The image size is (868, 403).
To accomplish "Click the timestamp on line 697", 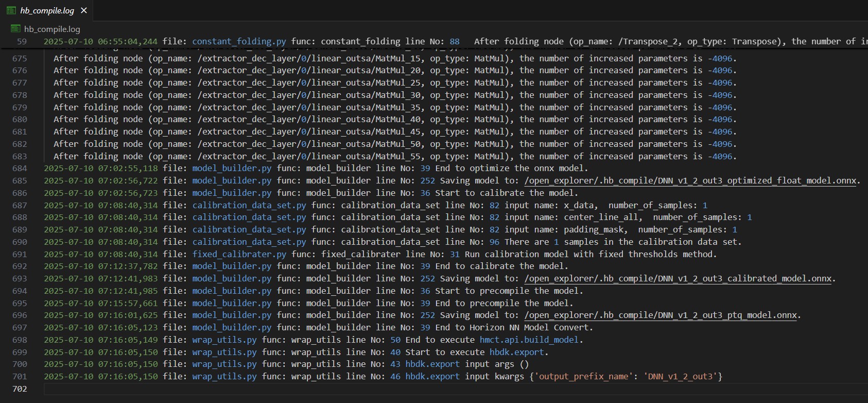I will pyautogui.click(x=100, y=327).
